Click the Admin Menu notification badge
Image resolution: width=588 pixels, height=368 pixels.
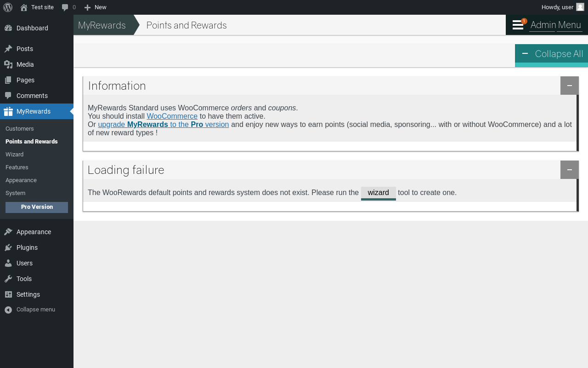point(524,21)
